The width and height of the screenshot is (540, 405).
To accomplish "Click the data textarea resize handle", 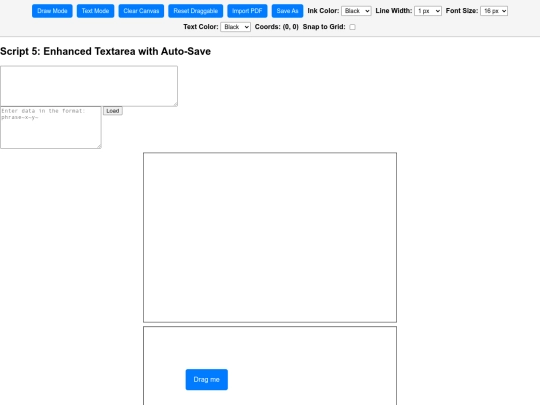I will 99,146.
